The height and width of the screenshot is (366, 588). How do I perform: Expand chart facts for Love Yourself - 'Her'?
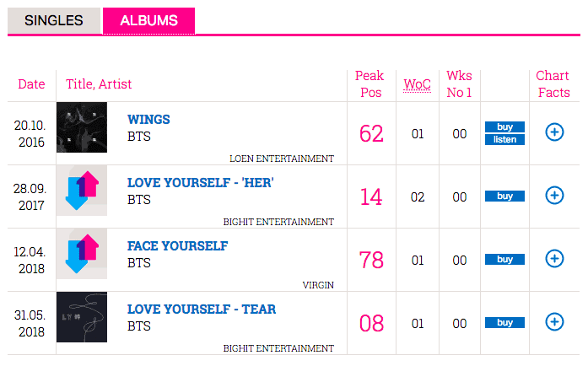[554, 196]
